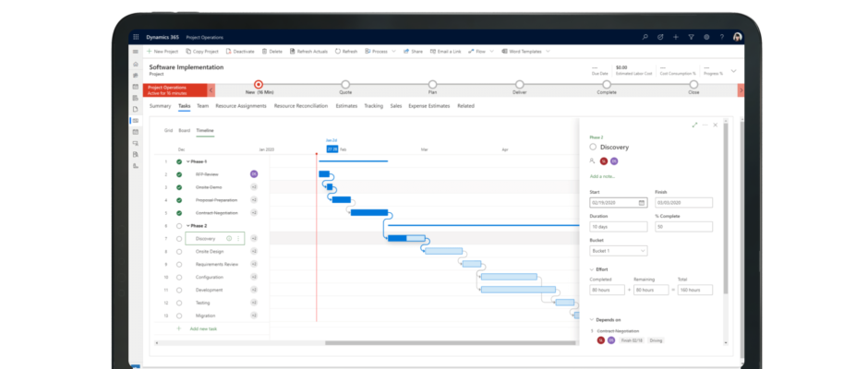Mark the Discovery task complete in the details pane
The image size is (868, 369).
tap(593, 148)
